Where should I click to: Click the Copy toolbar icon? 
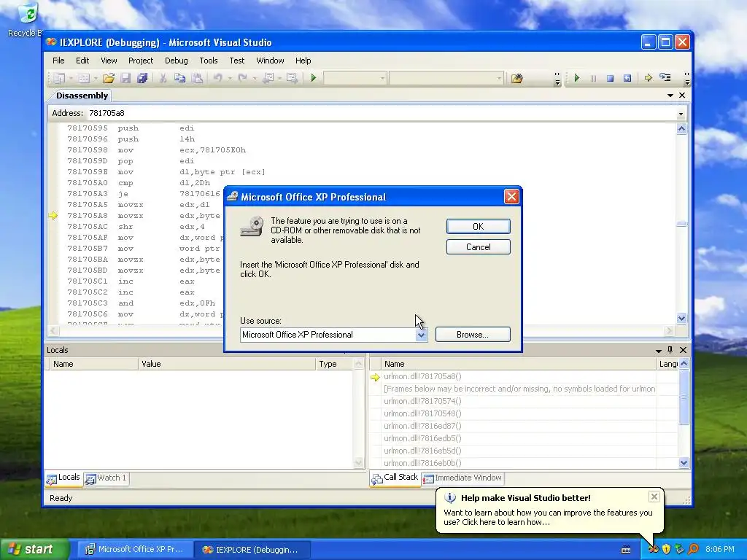179,77
